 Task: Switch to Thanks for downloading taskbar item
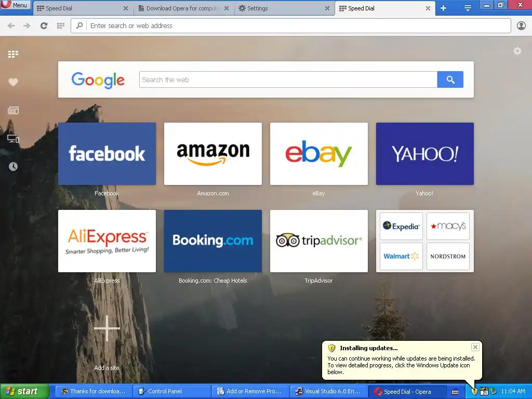point(93,392)
